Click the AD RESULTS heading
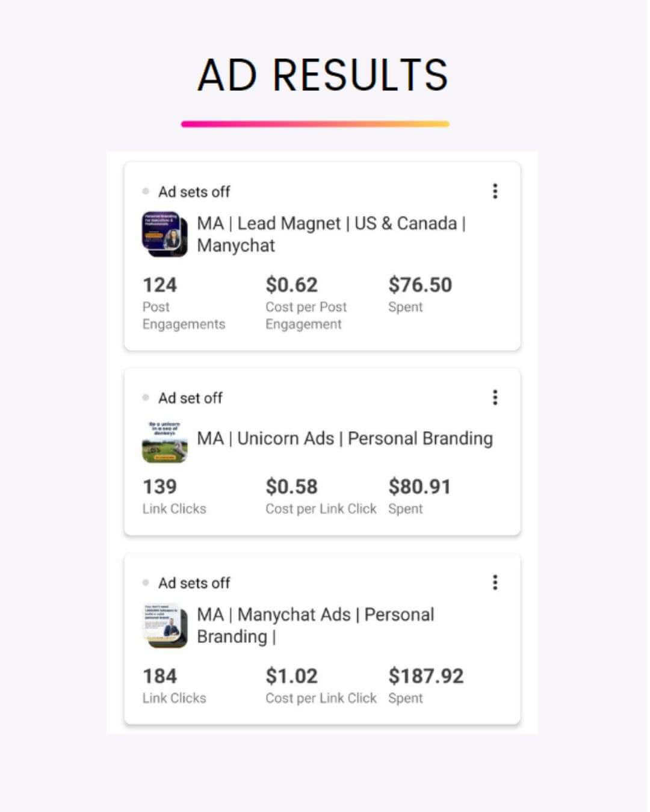650x812 pixels. tap(323, 75)
